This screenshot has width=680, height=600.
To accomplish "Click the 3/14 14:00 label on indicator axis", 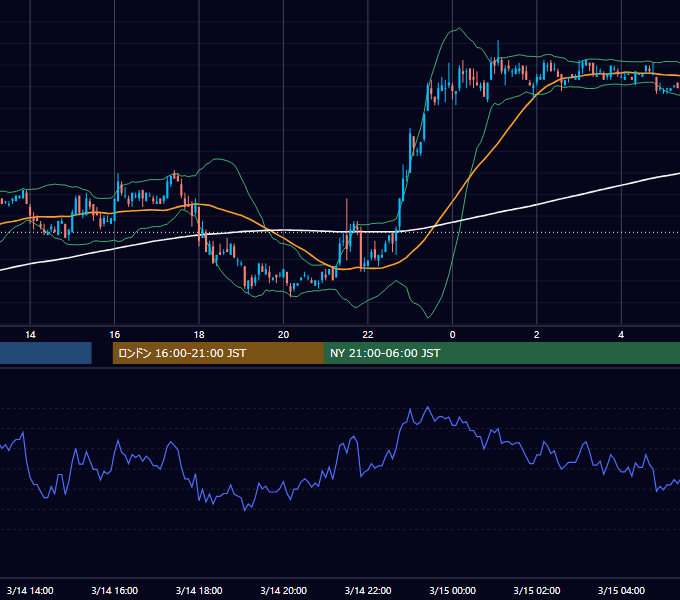I will (x=30, y=590).
